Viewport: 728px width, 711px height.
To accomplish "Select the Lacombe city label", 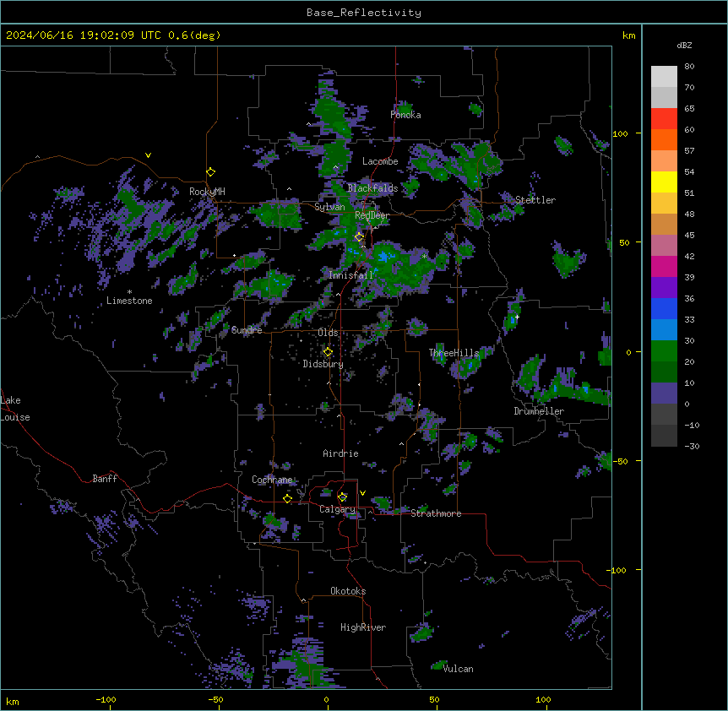I will [380, 161].
